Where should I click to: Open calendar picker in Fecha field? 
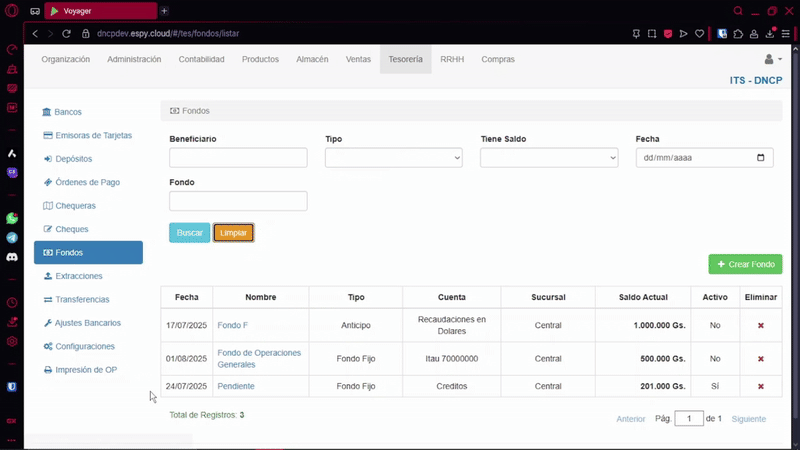[x=761, y=158]
